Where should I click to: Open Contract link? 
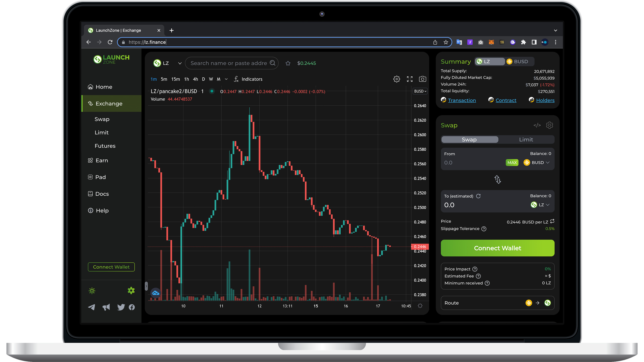point(506,100)
